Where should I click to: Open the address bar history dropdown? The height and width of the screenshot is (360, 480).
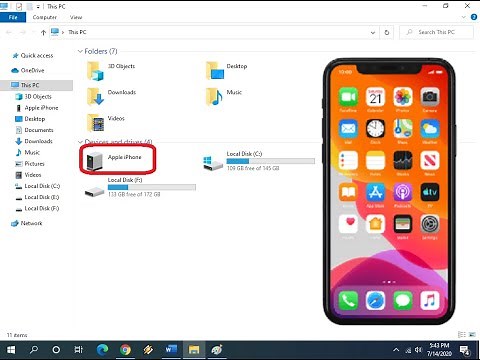pyautogui.click(x=373, y=32)
